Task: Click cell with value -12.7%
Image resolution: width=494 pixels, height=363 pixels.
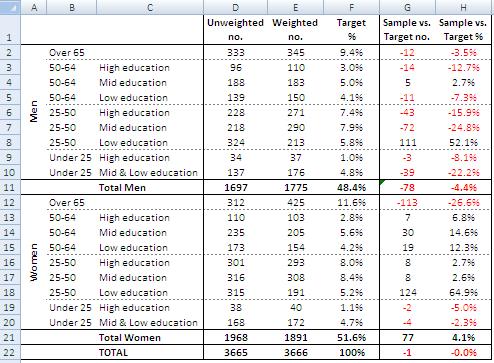Action: coord(463,67)
